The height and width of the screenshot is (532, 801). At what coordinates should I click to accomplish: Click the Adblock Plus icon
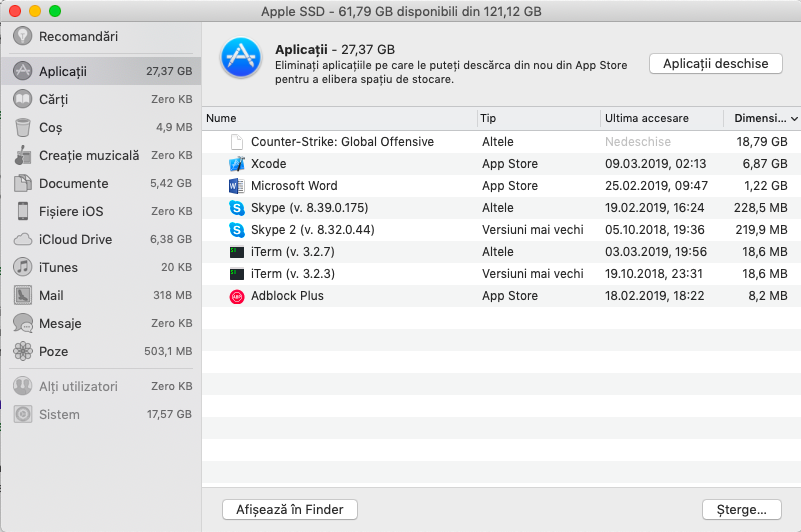click(x=236, y=296)
